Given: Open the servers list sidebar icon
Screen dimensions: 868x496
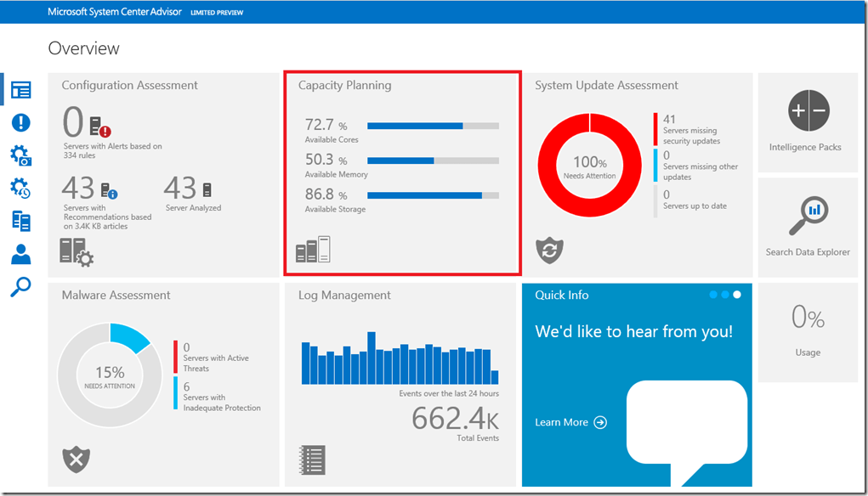Looking at the screenshot, I should (x=20, y=221).
